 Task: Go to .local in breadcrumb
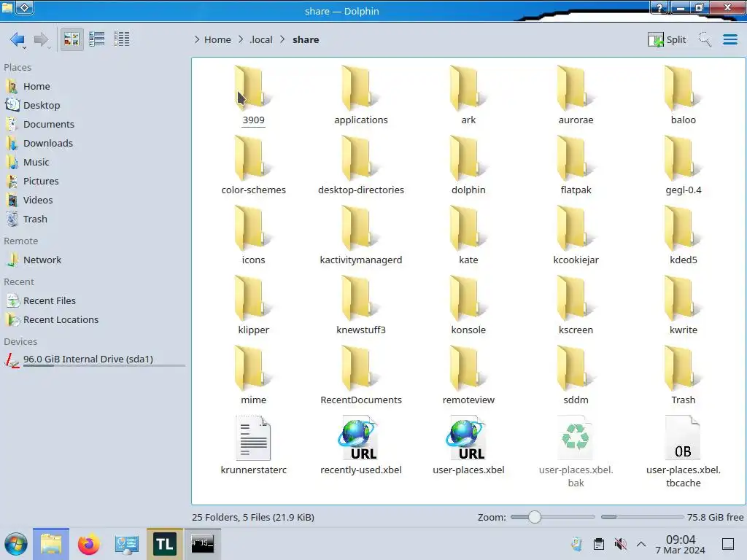pos(261,39)
